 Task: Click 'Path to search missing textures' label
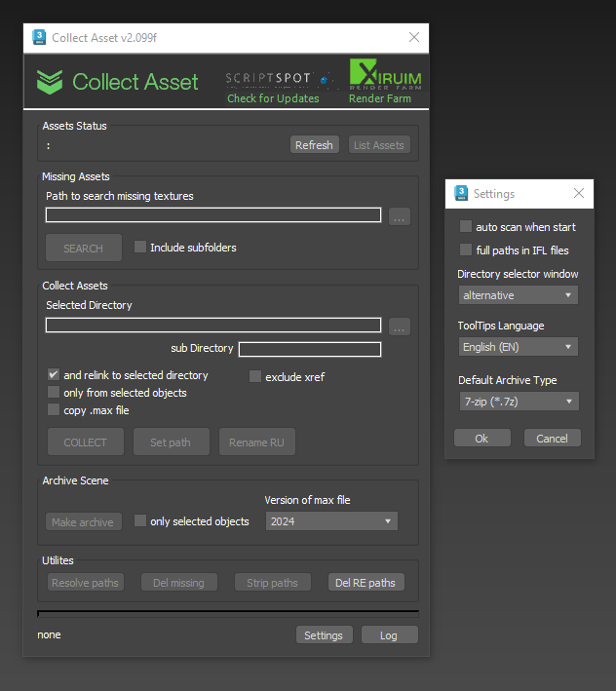tap(120, 196)
